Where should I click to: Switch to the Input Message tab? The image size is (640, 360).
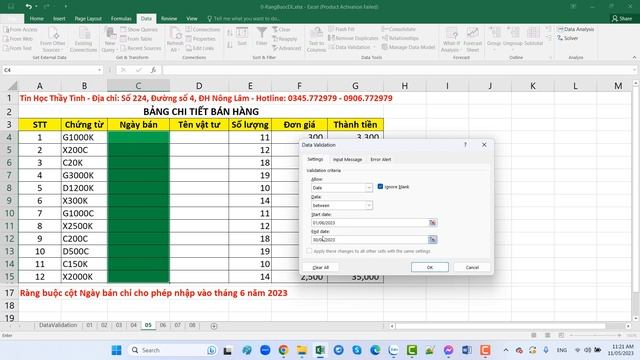(347, 160)
